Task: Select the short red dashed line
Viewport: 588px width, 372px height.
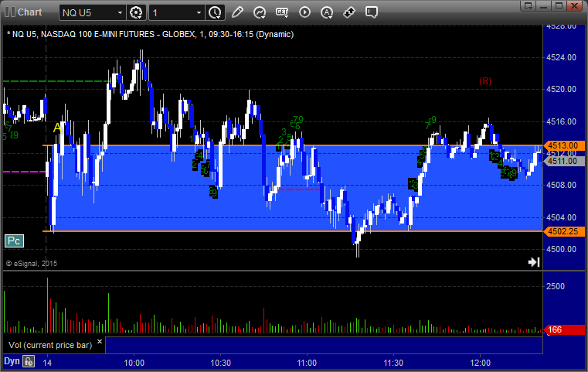Action: pyautogui.click(x=298, y=189)
